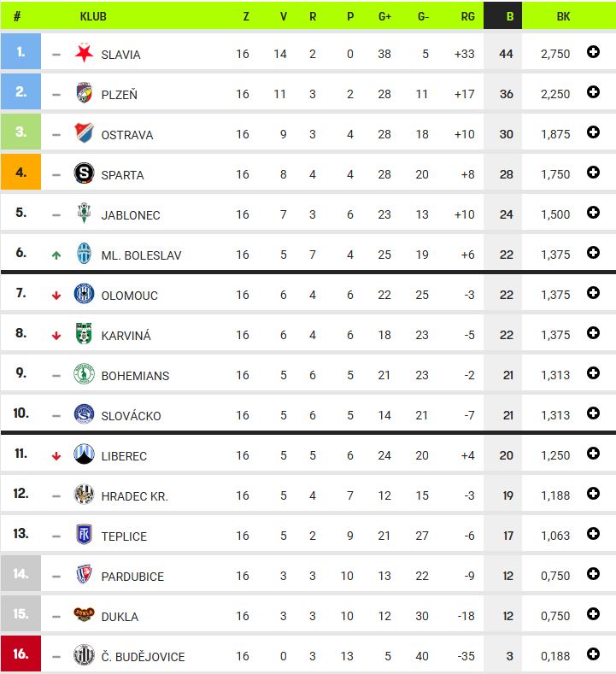
Task: Expand details for Pardubice row
Action: tap(593, 574)
